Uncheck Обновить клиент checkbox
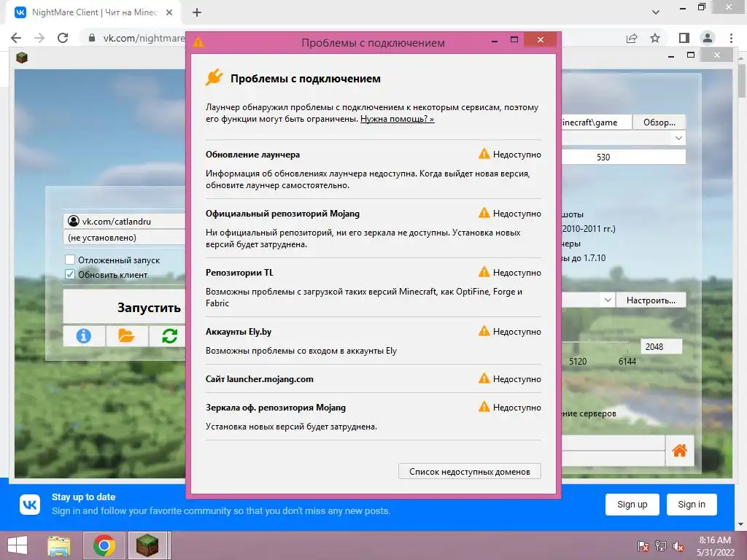 click(70, 274)
